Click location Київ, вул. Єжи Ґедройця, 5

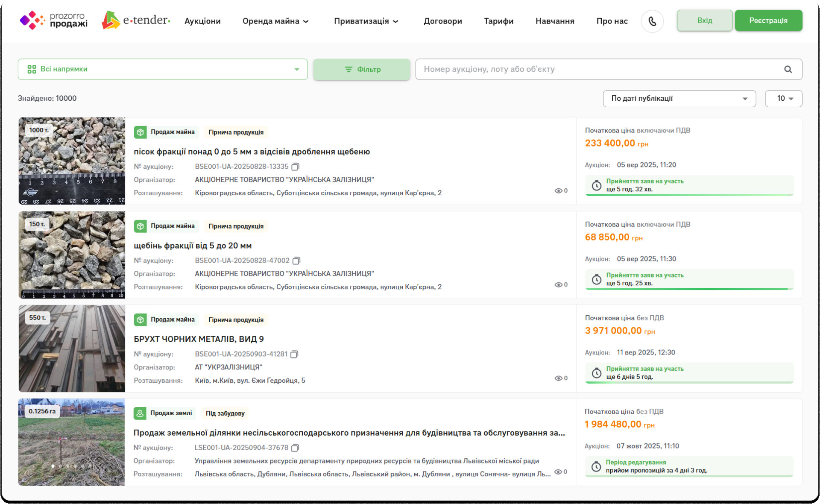point(250,381)
